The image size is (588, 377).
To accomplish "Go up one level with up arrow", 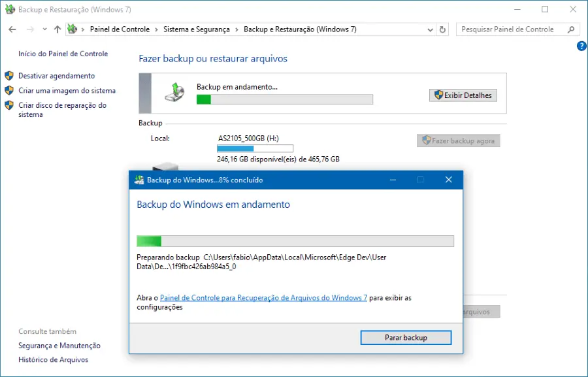I will pos(57,29).
